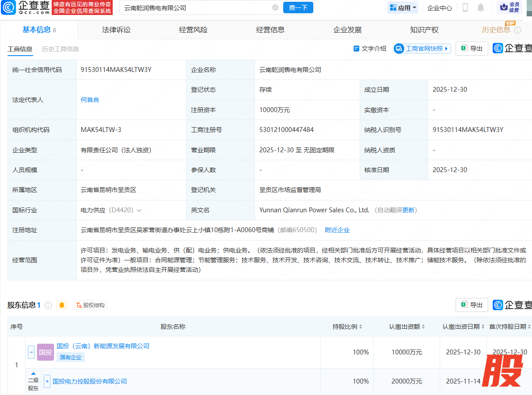This screenshot has width=532, height=395.
Task: Expand the 电力供应 industry chevron
Action: (139, 211)
